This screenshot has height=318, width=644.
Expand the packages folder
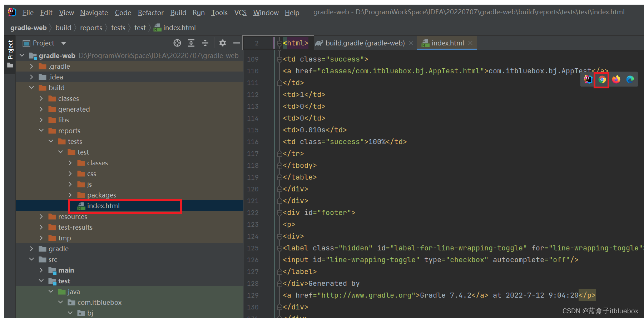pyautogui.click(x=70, y=195)
